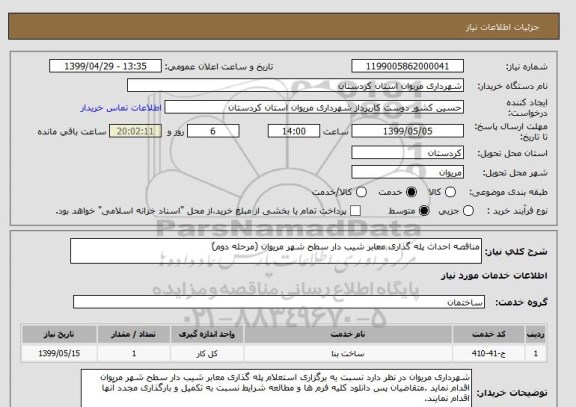Tick the Islamic treasury bonds payment checkbox
This screenshot has width=576, height=407.
click(355, 211)
